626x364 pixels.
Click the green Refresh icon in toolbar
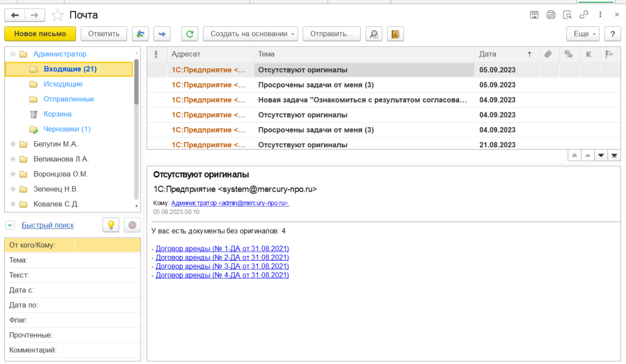pos(191,34)
